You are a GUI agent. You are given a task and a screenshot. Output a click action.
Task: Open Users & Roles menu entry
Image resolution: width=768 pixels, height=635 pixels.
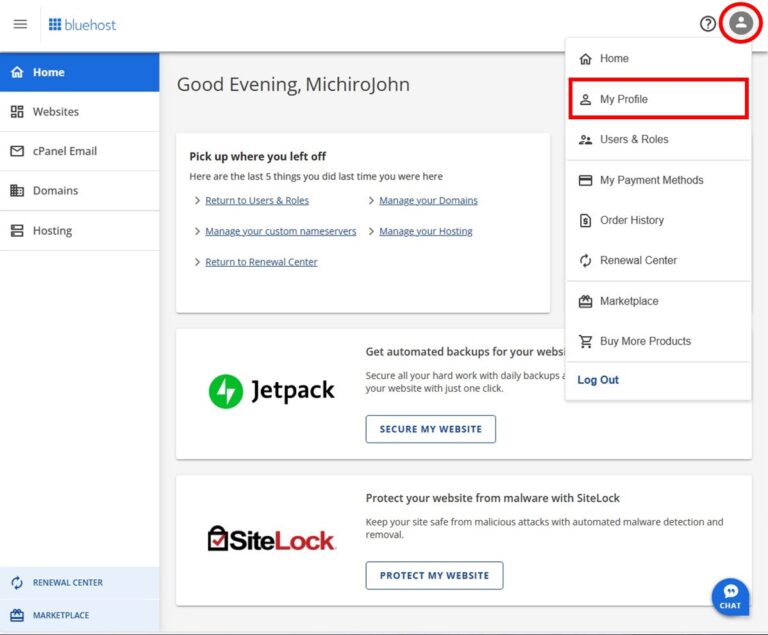[658, 140]
